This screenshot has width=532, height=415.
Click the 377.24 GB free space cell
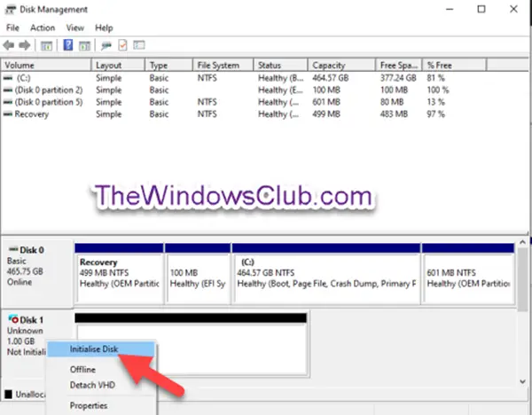398,78
